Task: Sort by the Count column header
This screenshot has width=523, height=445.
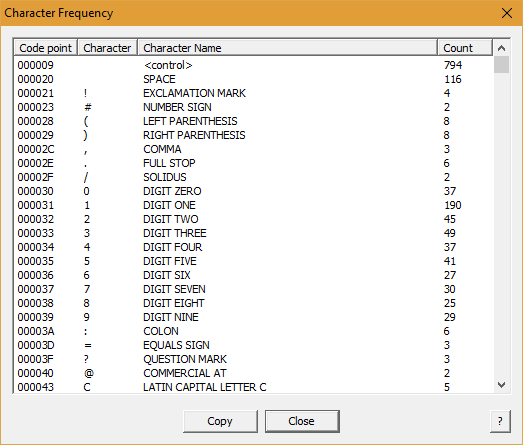Action: click(x=465, y=48)
